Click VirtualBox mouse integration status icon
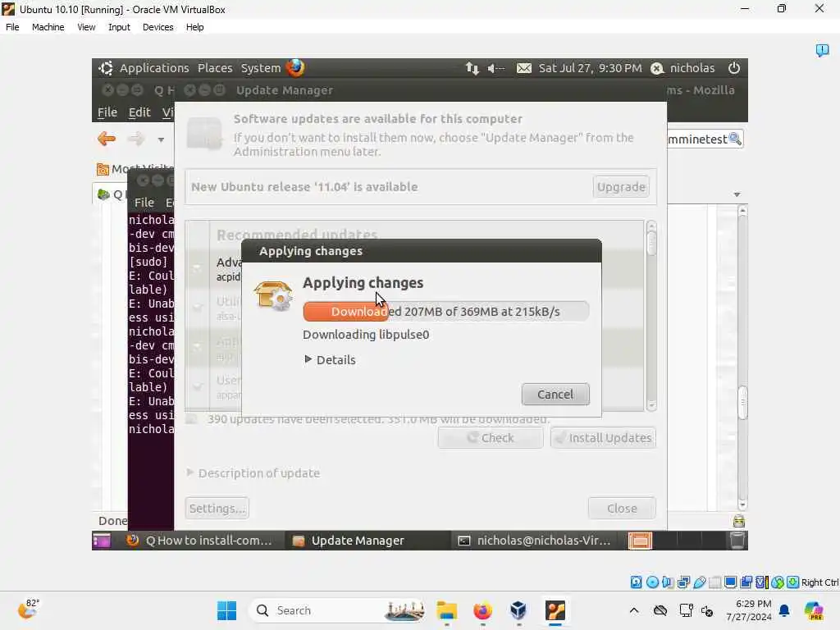The width and height of the screenshot is (840, 630). click(x=778, y=582)
